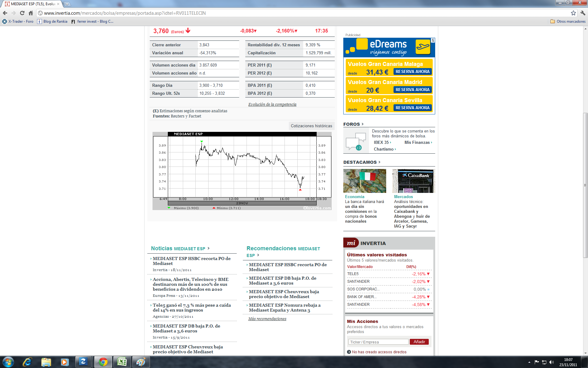Expand the FOROS section arrow
Viewport: 588px width, 368px height.
coord(363,124)
